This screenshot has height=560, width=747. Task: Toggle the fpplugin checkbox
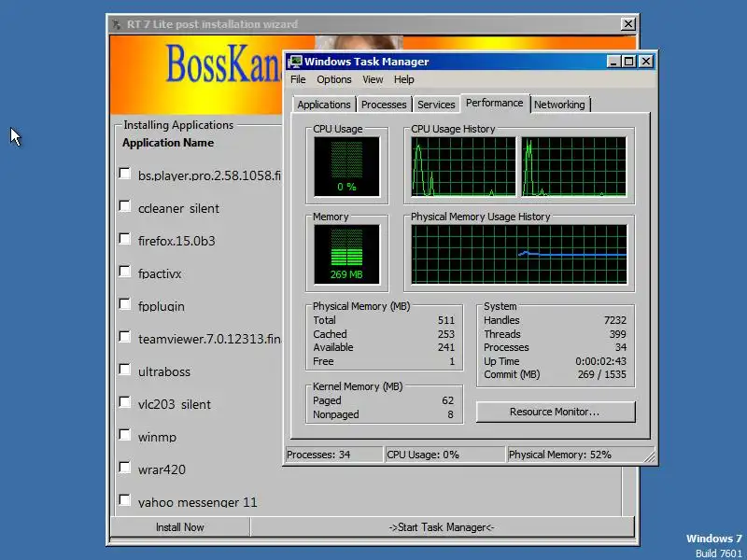[125, 304]
